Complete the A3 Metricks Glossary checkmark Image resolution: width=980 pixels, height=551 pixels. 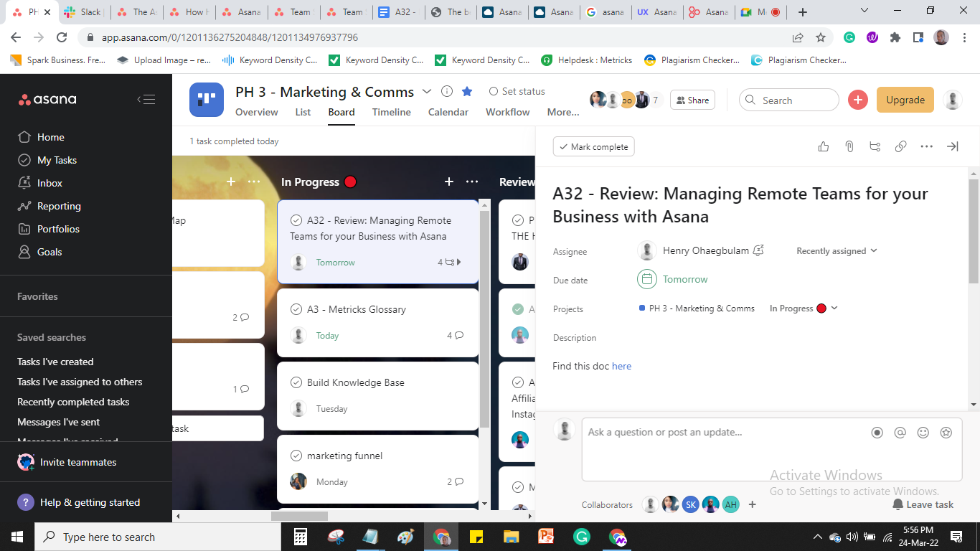tap(296, 309)
